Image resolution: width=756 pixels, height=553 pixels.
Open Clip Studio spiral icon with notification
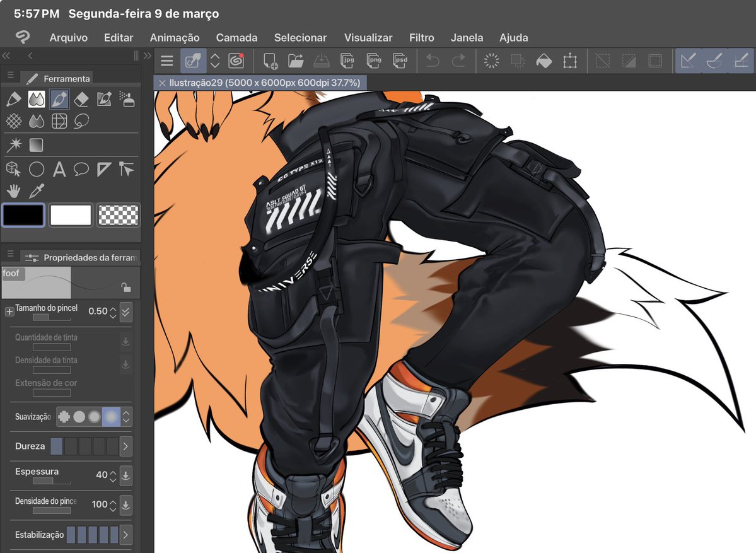[236, 61]
